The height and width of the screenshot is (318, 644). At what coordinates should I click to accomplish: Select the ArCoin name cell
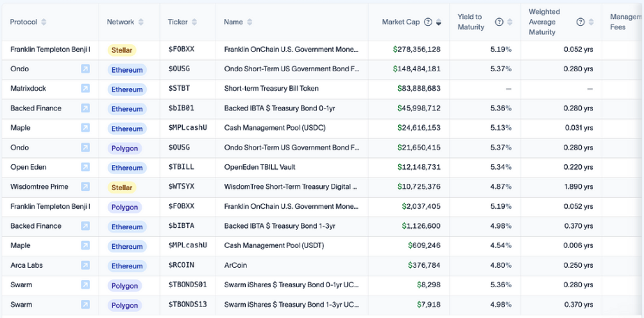click(x=235, y=265)
